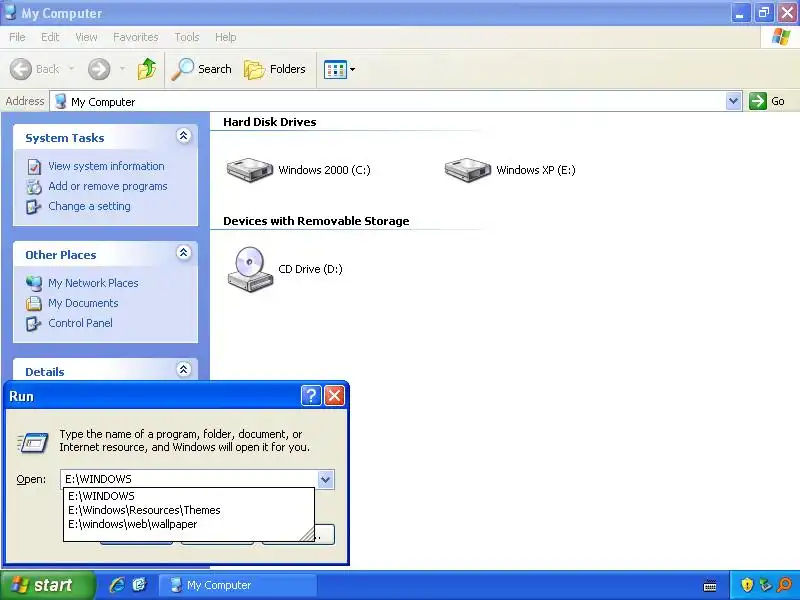Go up one folder level with the Up icon
The image size is (800, 600).
147,69
